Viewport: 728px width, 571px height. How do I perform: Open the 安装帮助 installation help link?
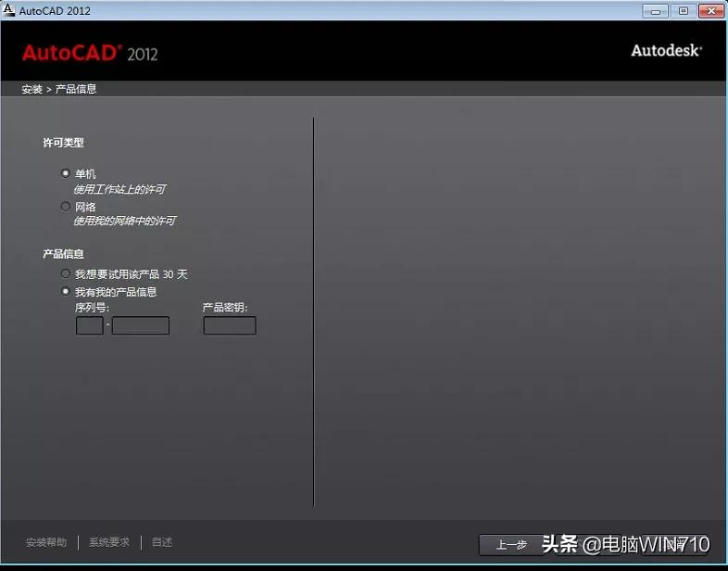point(46,542)
